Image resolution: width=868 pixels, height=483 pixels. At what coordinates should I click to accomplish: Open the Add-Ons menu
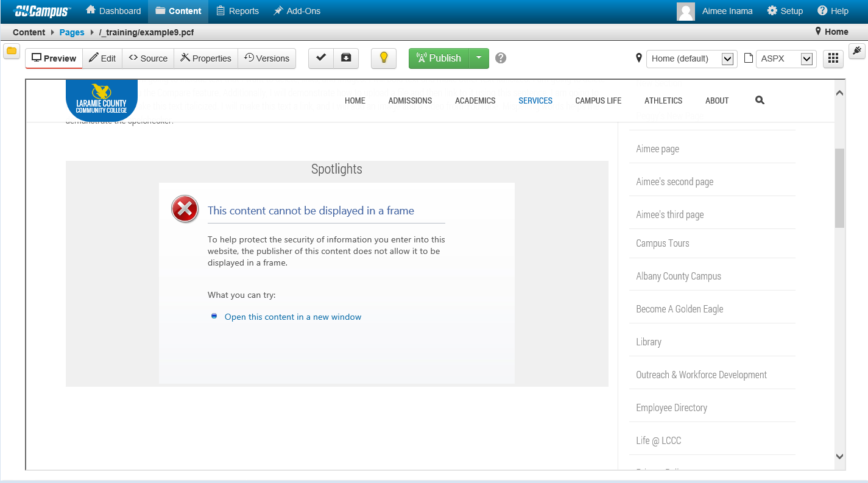297,11
